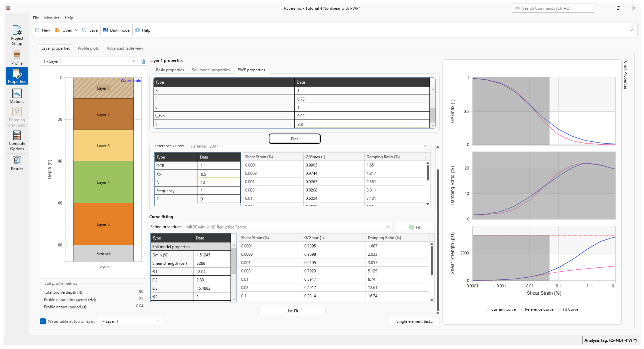Screen dimensions: 644x349
Task: Open Project Setup from sidebar
Action: 17,35
